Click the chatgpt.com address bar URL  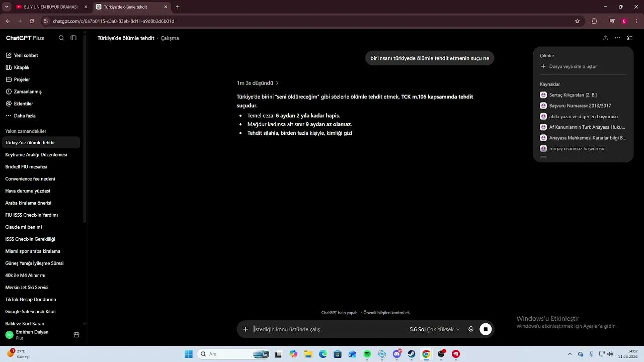pyautogui.click(x=114, y=21)
